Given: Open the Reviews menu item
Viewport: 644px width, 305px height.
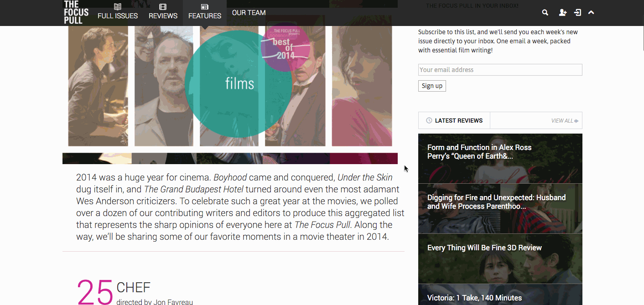Looking at the screenshot, I should [163, 12].
